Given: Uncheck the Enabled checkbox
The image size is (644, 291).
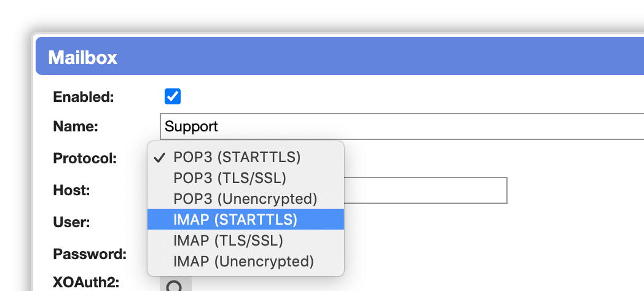Looking at the screenshot, I should pos(173,97).
